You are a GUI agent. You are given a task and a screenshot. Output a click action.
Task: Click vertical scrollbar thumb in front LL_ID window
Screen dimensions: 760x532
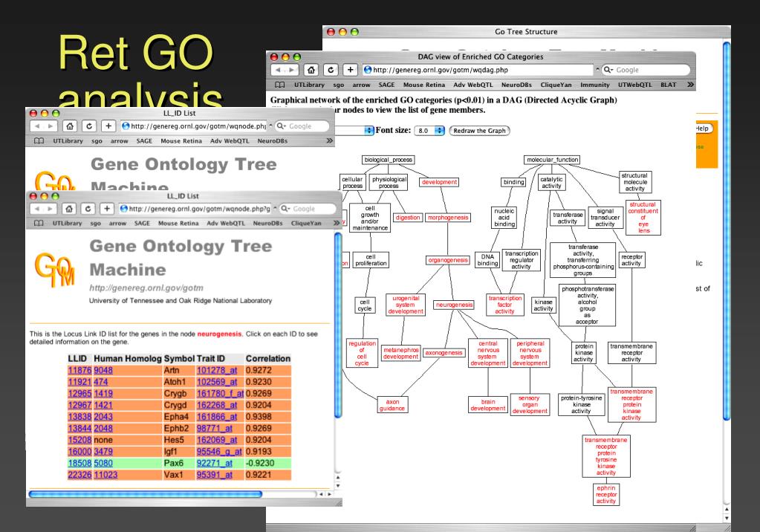[x=338, y=325]
